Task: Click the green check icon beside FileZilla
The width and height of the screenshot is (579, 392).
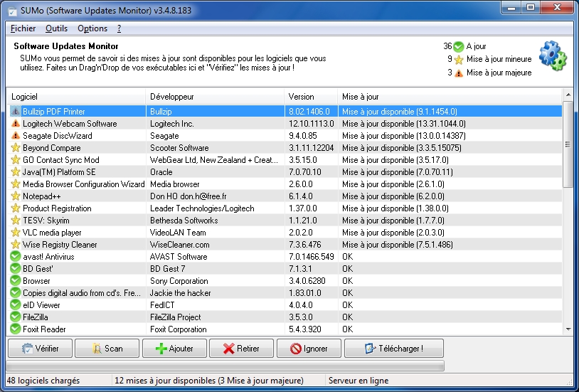Action: pyautogui.click(x=15, y=317)
